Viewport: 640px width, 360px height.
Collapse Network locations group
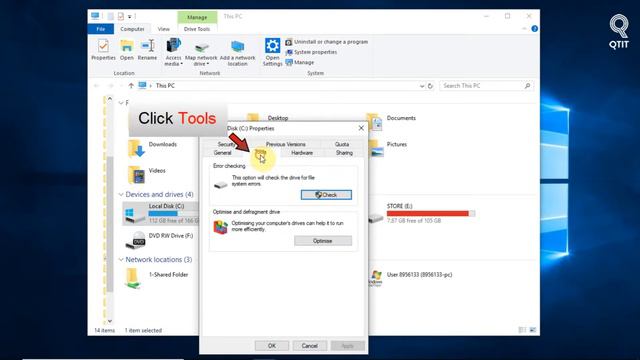(121, 260)
